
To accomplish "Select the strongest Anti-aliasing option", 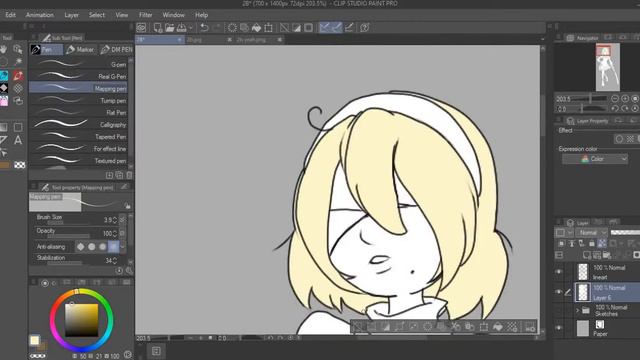I will click(x=113, y=247).
